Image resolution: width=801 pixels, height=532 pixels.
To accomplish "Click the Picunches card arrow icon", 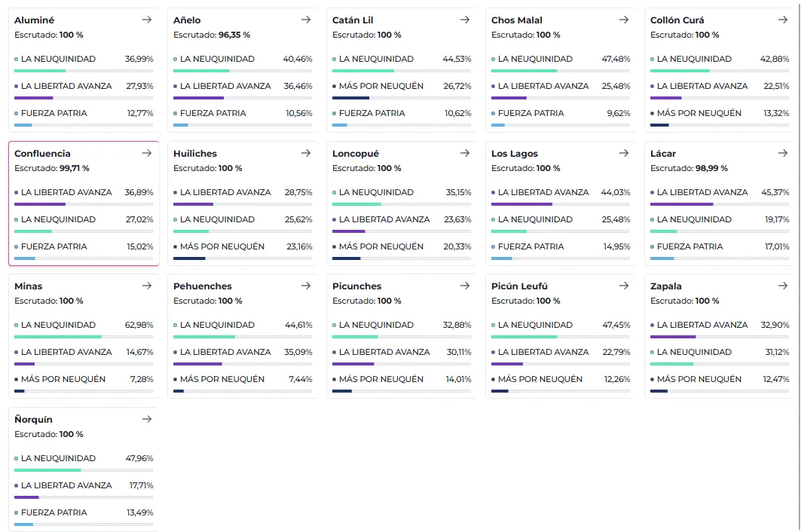I will coord(465,286).
